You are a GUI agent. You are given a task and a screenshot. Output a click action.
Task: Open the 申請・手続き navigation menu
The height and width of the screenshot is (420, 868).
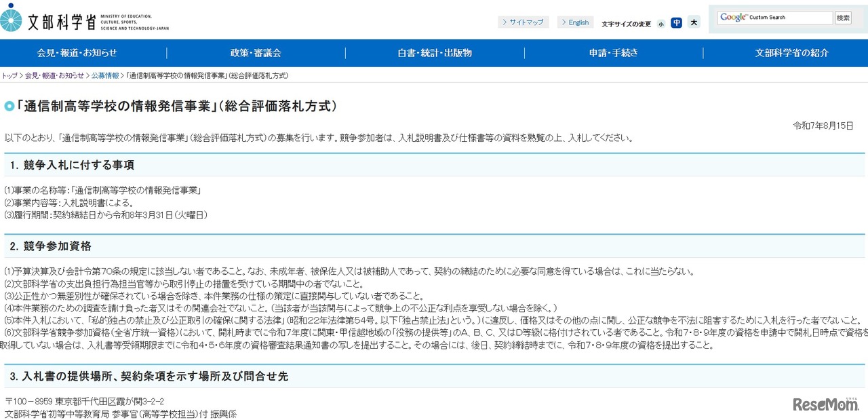pos(612,52)
